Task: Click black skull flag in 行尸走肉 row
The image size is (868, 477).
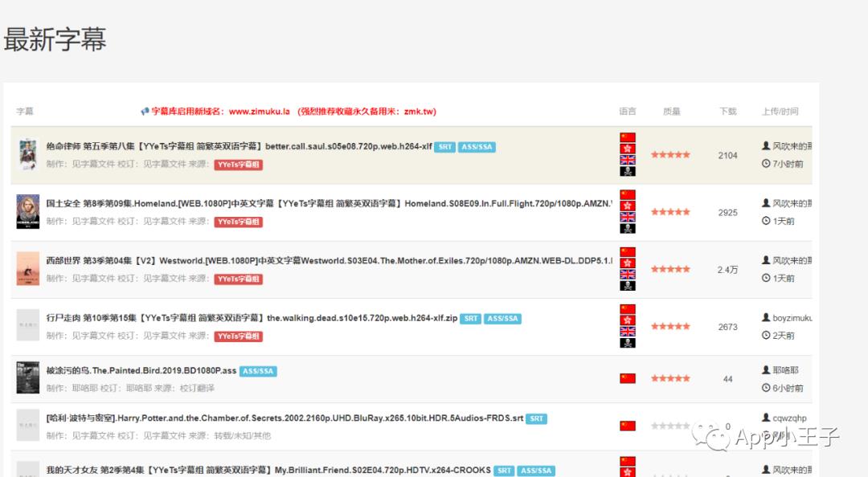Action: coord(628,343)
